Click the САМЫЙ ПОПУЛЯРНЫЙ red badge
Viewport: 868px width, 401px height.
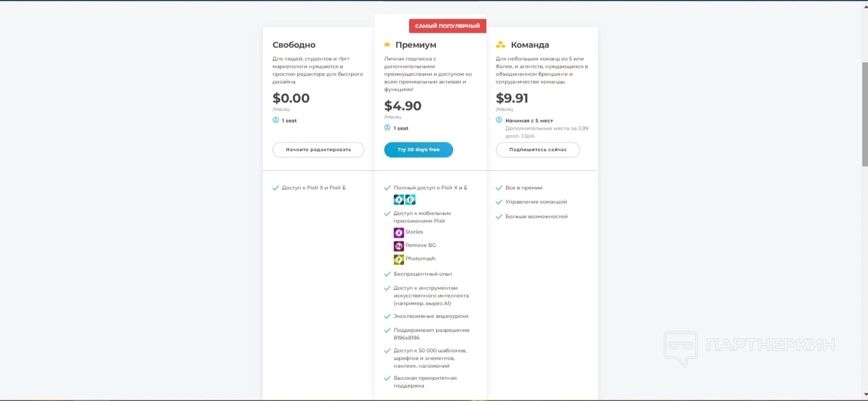pos(447,26)
